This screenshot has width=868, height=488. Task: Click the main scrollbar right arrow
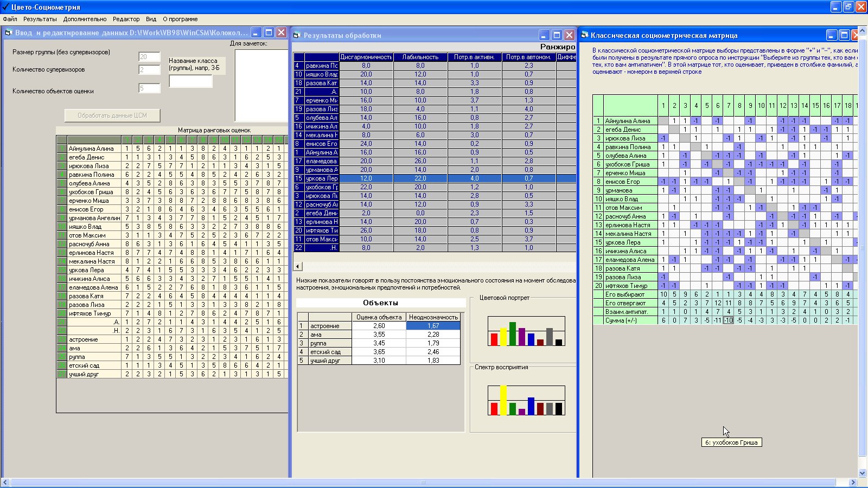pyautogui.click(x=853, y=482)
